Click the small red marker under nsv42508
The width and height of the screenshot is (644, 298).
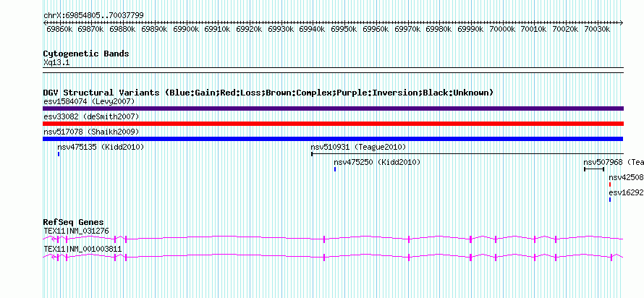pos(610,184)
